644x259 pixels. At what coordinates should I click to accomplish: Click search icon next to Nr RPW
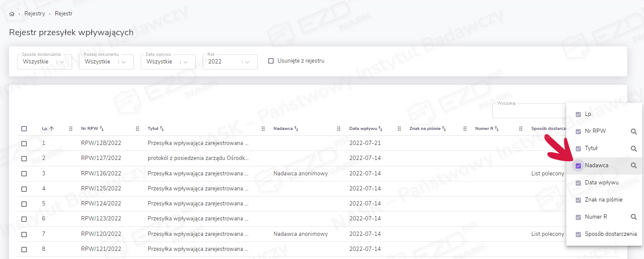point(633,131)
